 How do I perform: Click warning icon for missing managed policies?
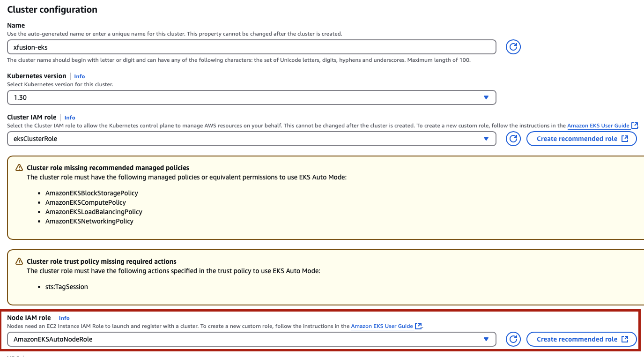tap(19, 168)
